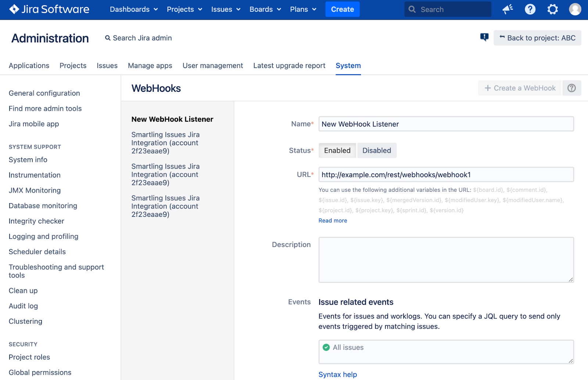Screen dimensions: 588x380
Task: Switch to the Projects admin tab
Action: tap(73, 66)
